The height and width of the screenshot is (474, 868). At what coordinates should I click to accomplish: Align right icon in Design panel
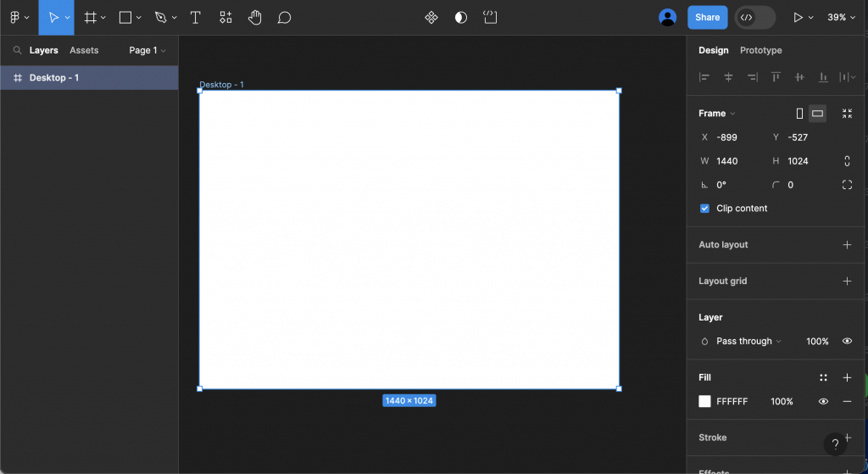tap(753, 77)
